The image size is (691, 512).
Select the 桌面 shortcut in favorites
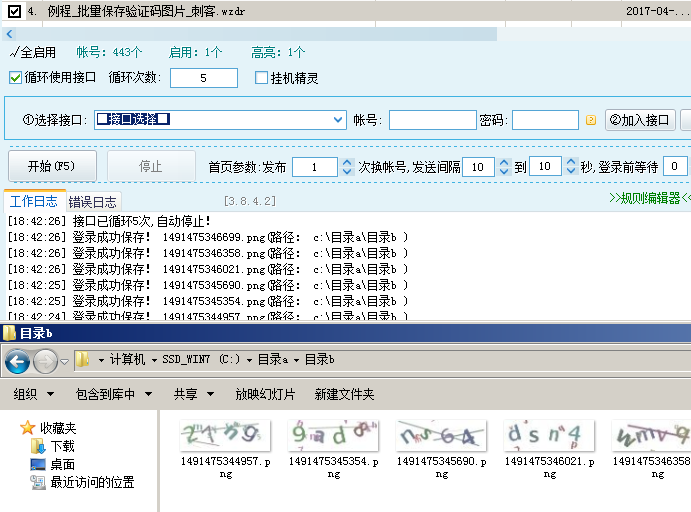pos(62,464)
